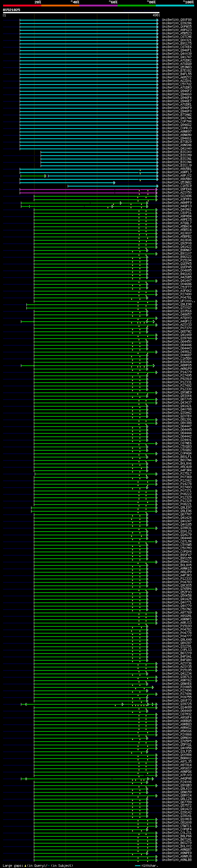Click the orange ~40% identity color swatch

(x=60, y=6)
